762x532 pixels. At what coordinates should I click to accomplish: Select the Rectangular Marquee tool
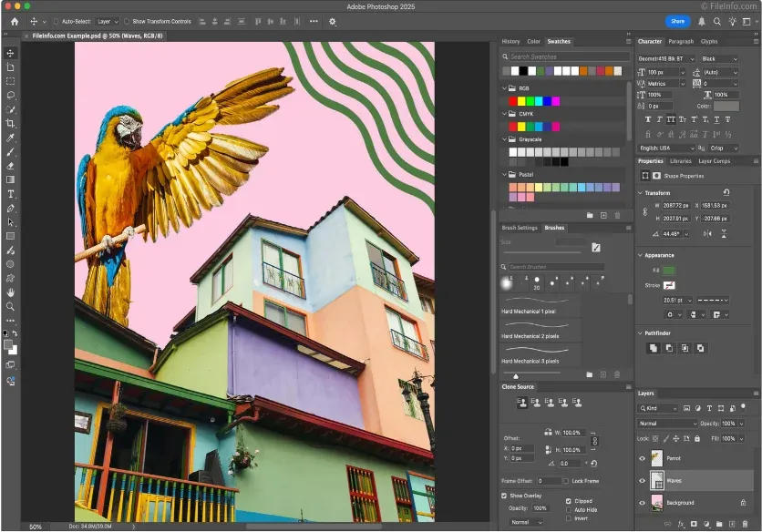(10, 81)
